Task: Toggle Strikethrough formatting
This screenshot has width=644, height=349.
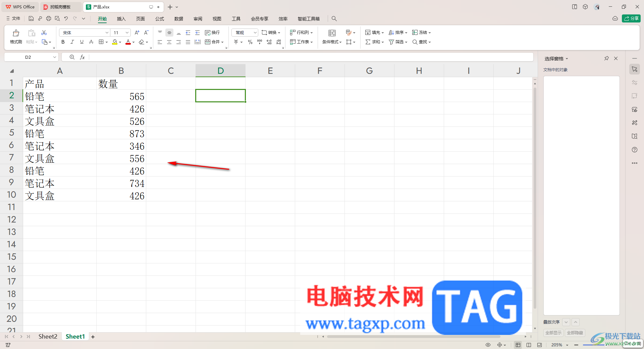Action: 91,42
